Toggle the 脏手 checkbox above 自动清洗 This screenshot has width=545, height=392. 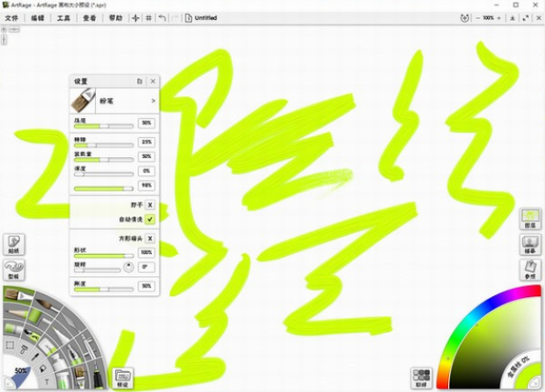click(x=150, y=205)
